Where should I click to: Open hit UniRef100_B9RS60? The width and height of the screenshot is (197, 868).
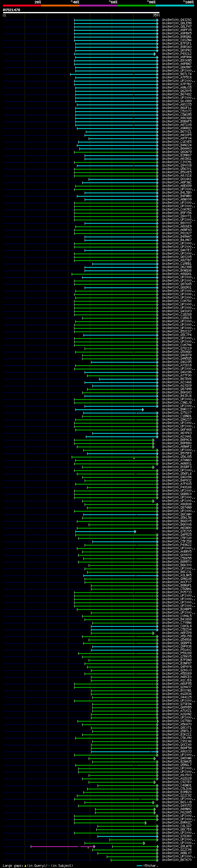point(176,47)
